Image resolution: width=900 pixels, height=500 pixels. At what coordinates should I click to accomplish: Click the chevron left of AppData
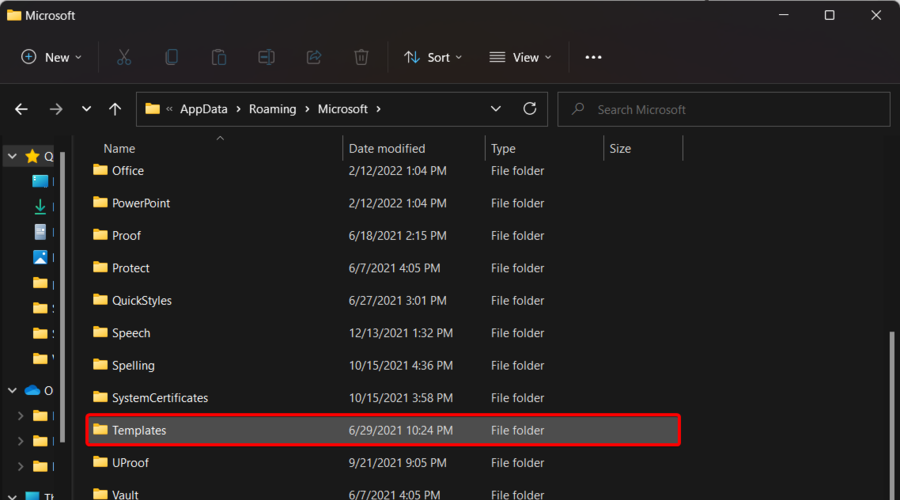point(169,109)
